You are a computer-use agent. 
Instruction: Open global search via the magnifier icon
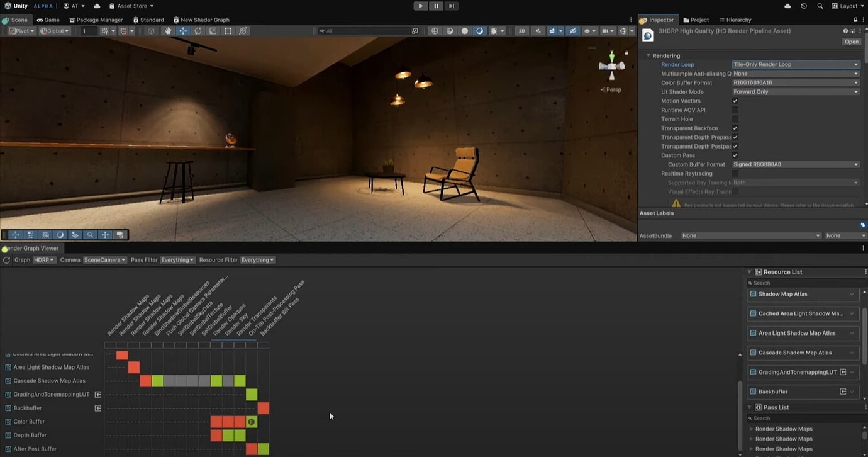pos(820,6)
